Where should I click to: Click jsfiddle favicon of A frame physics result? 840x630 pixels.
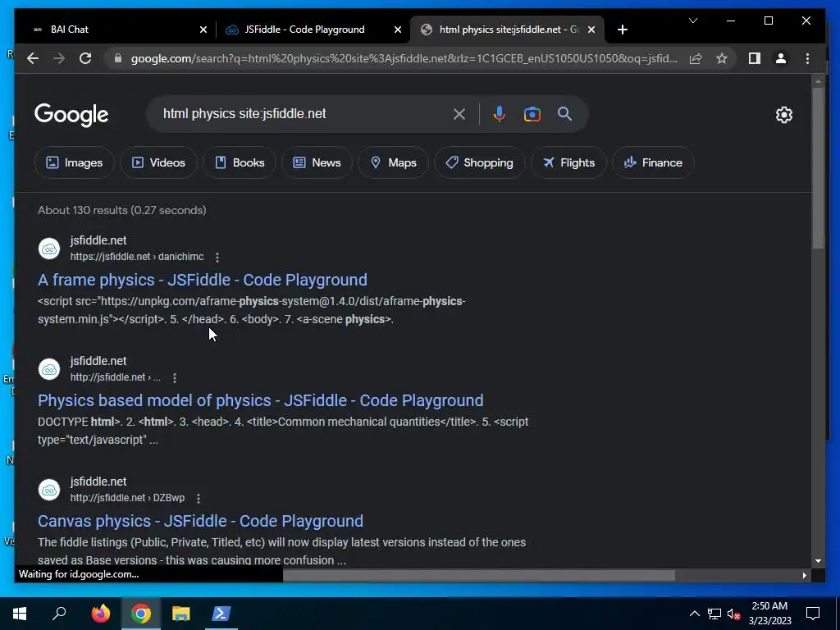pos(49,249)
